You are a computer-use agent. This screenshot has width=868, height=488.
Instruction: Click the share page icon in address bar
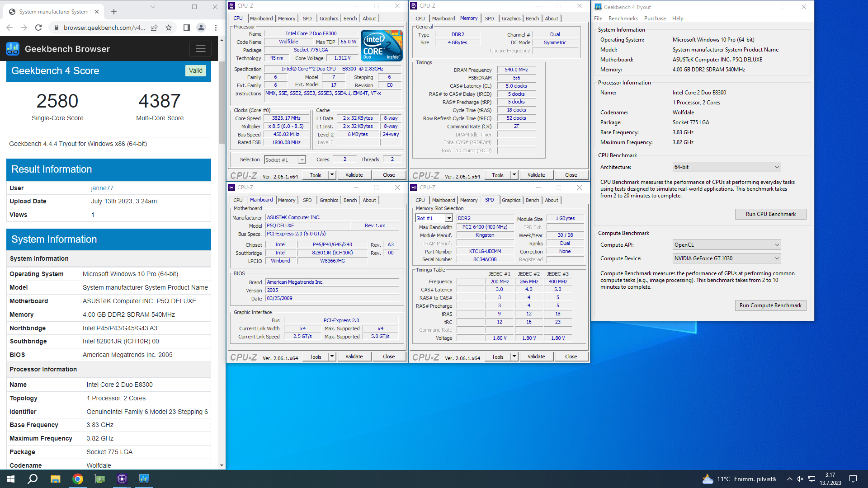coord(154,28)
